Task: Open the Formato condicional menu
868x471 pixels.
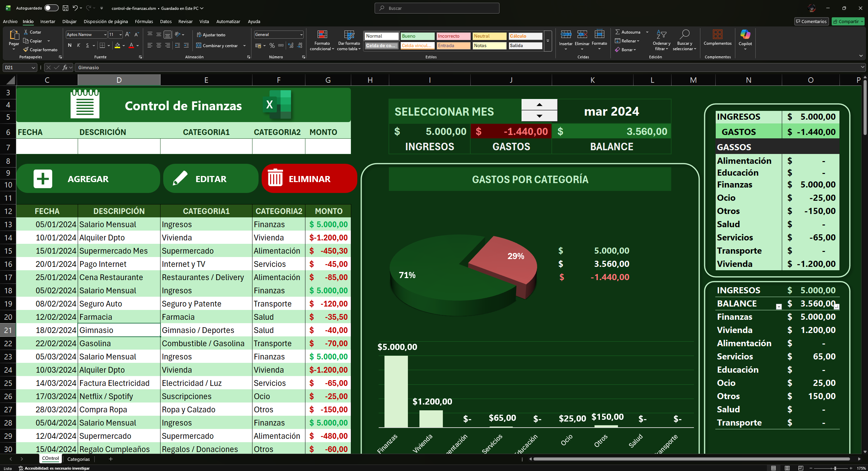Action: pyautogui.click(x=322, y=40)
